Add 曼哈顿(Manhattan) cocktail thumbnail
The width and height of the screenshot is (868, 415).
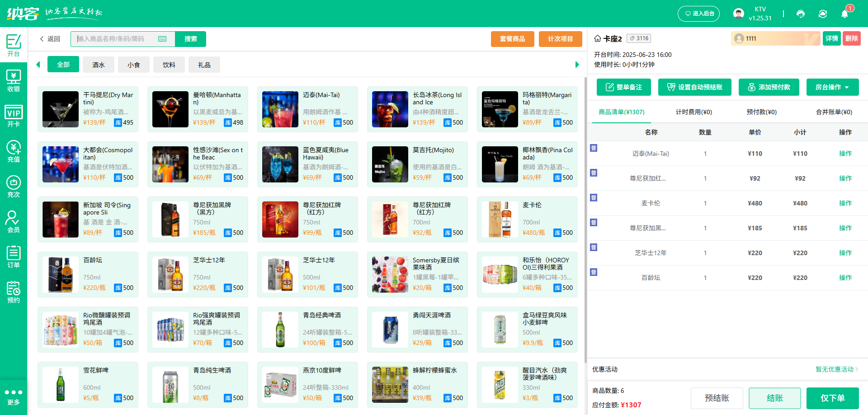click(x=170, y=109)
